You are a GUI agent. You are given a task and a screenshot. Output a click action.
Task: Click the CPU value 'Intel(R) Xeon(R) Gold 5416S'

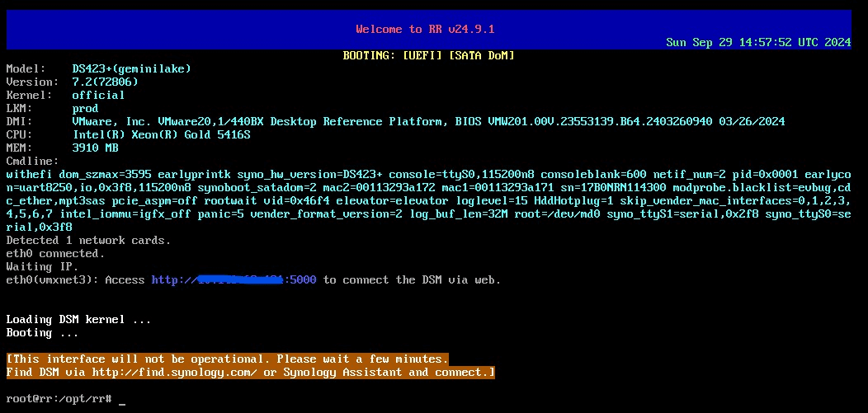[x=161, y=135]
